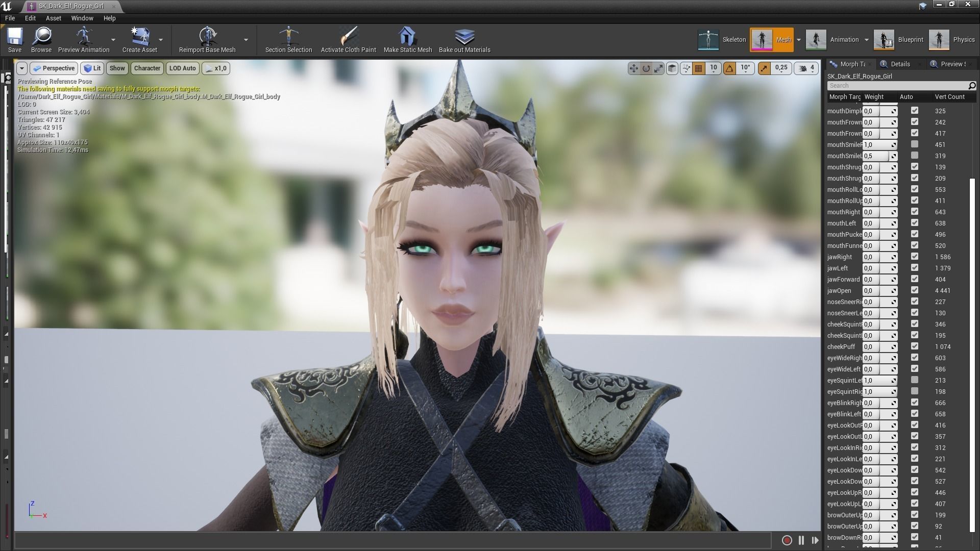Click the record button in the timeline
The height and width of the screenshot is (551, 980).
pos(787,540)
